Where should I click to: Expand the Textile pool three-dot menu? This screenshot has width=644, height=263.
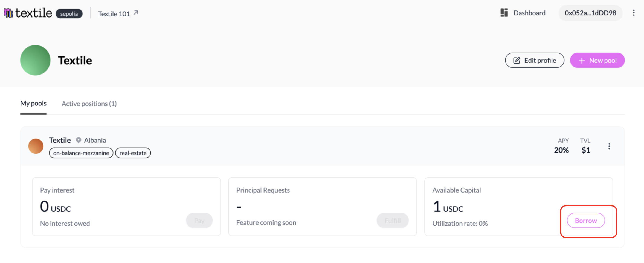(x=609, y=146)
